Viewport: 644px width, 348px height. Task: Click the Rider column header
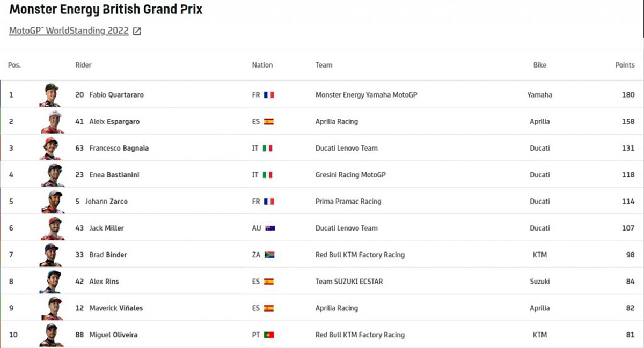83,65
